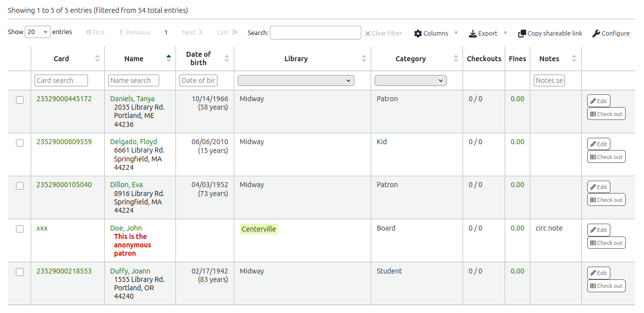This screenshot has width=644, height=313.
Task: Open the Library filter dropdown
Action: coord(296,80)
